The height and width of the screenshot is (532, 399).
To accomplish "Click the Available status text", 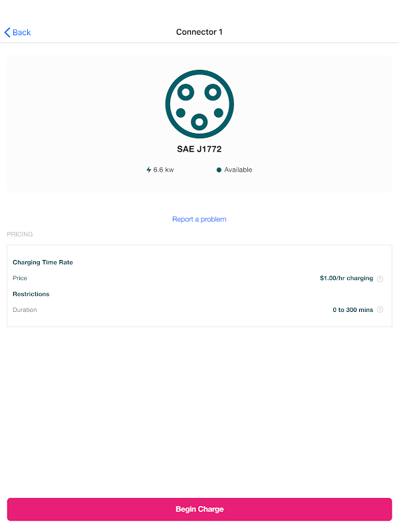I will coord(238,170).
